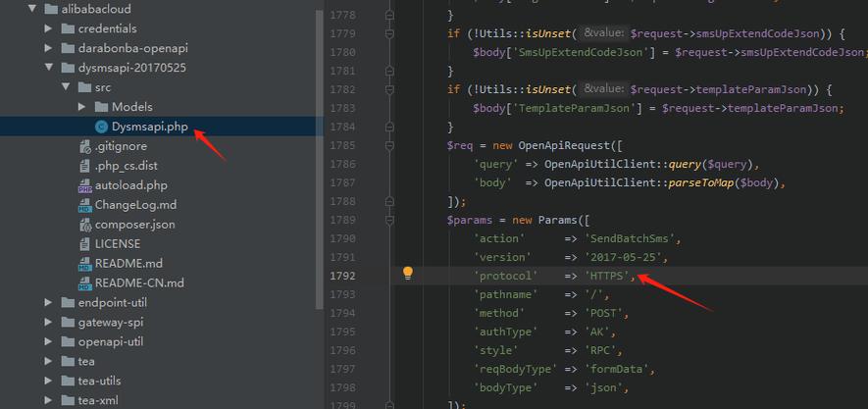Screen dimensions: 868x409
Task: Click the markdown icon of README-CN.md
Action: click(x=85, y=283)
